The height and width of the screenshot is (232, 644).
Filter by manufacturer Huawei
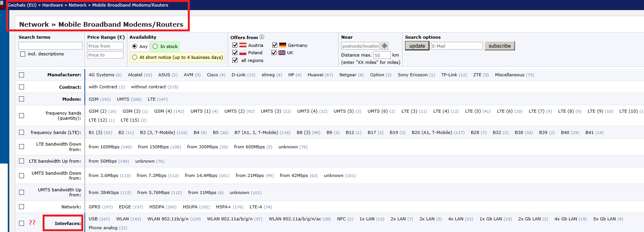(x=316, y=75)
